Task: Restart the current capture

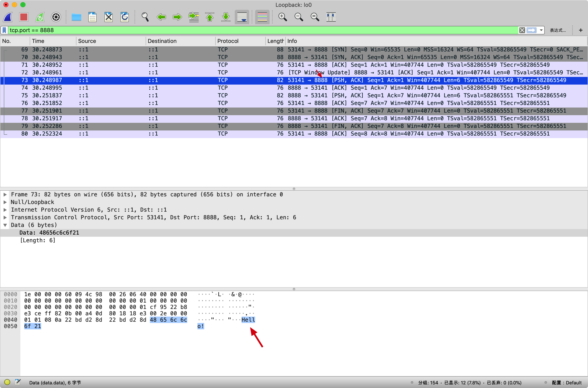Action: 40,17
